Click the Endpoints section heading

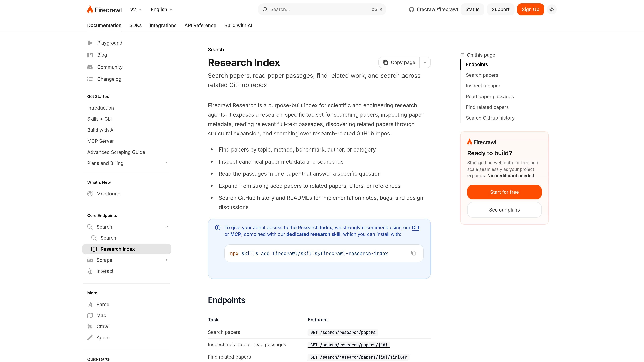pos(226,300)
